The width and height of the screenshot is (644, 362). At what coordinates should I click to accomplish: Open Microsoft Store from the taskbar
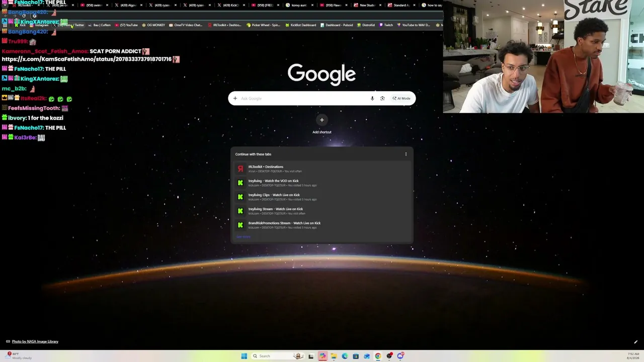coord(356,356)
